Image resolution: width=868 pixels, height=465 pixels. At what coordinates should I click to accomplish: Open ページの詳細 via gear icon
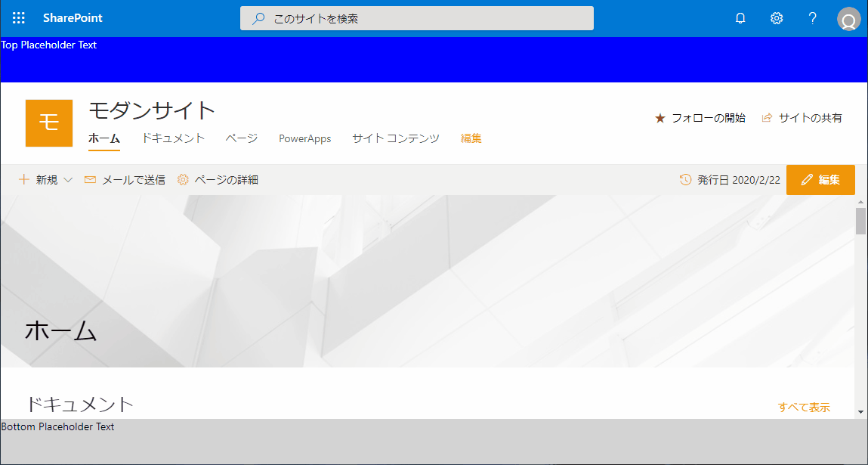[x=183, y=180]
